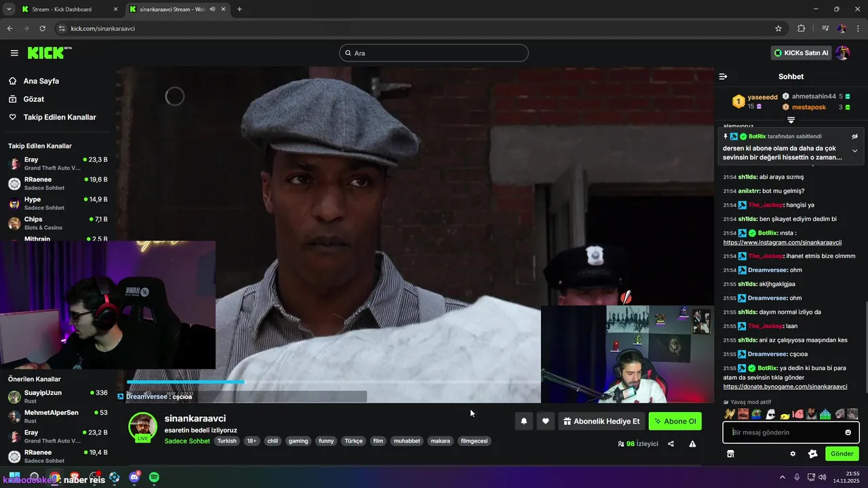
Task: Open Takip Edilen Kanallar in the sidebar
Action: (60, 117)
